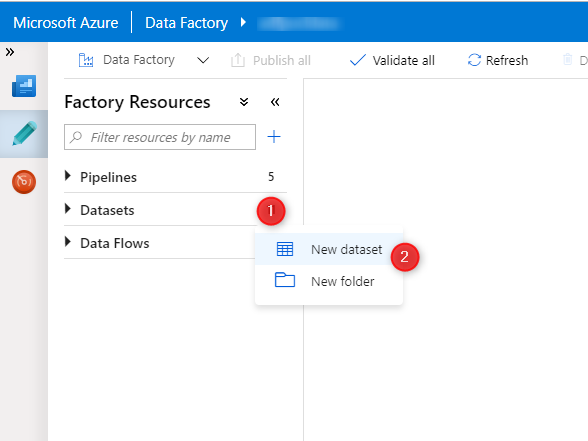Image resolution: width=588 pixels, height=441 pixels.
Task: Open the Monitor gauge icon
Action: (24, 182)
